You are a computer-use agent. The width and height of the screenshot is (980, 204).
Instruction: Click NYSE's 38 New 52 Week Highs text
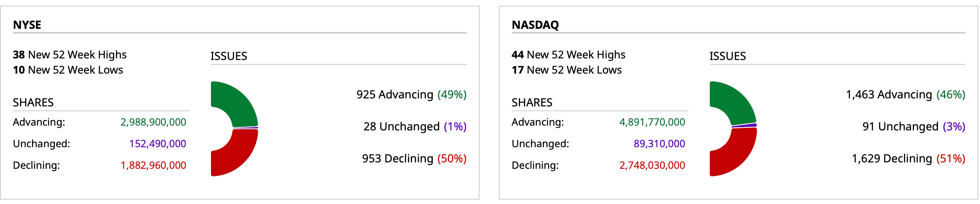pos(70,54)
